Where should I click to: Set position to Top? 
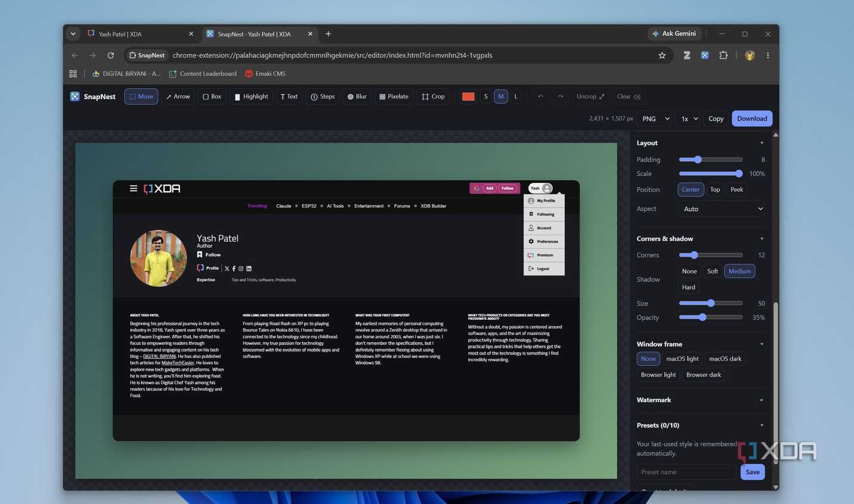[715, 189]
